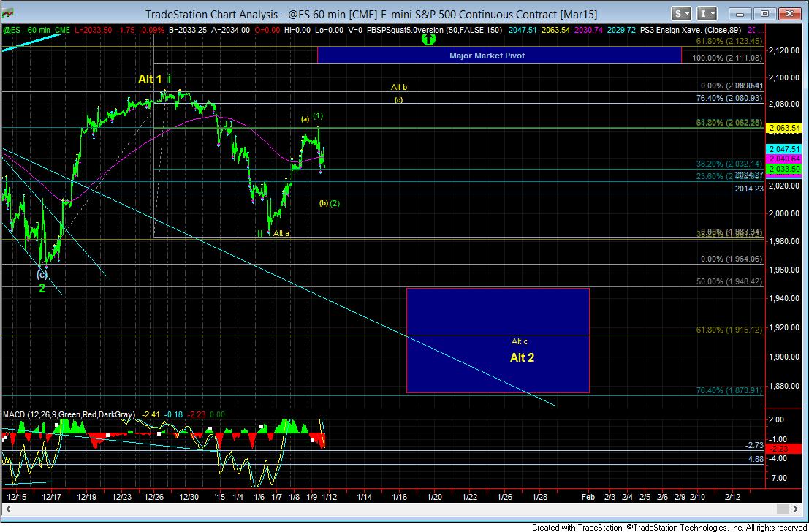
Task: Select the green '2' wave label
Action: pos(42,289)
